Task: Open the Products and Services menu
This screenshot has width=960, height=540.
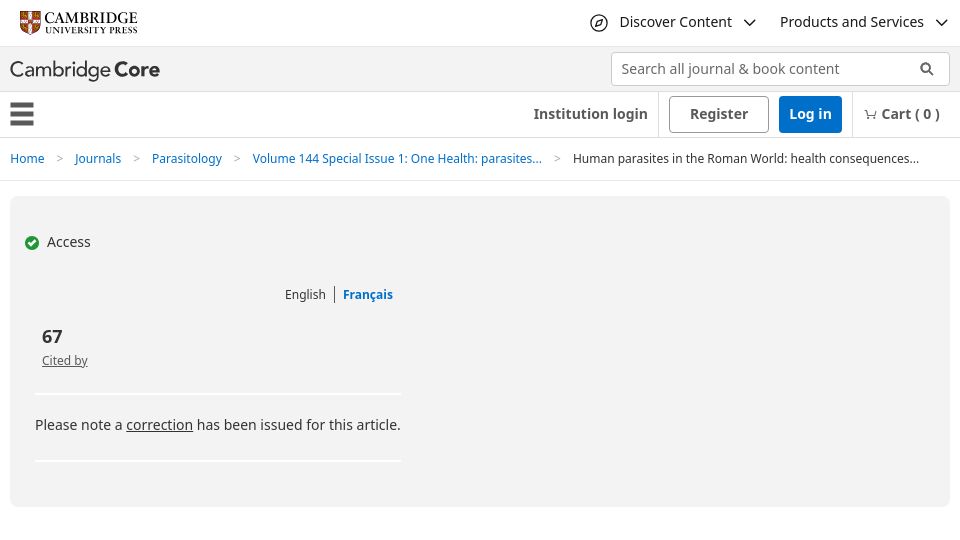Action: click(851, 23)
